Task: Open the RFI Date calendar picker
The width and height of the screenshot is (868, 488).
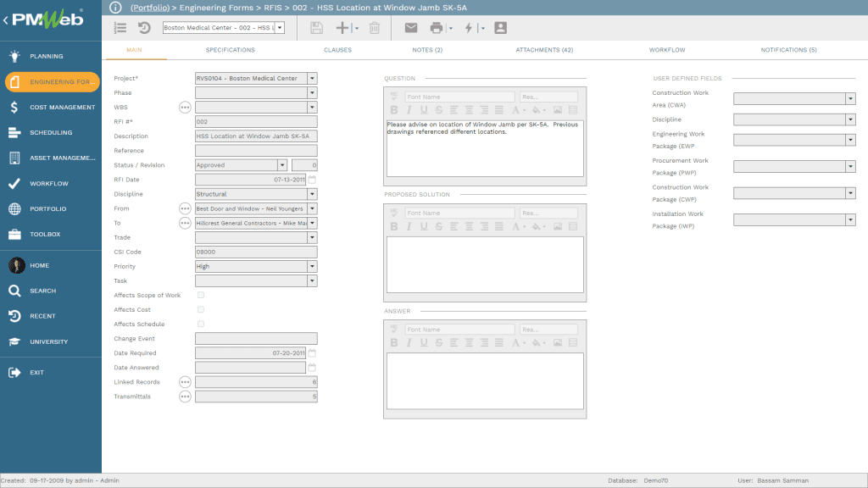Action: pos(312,180)
